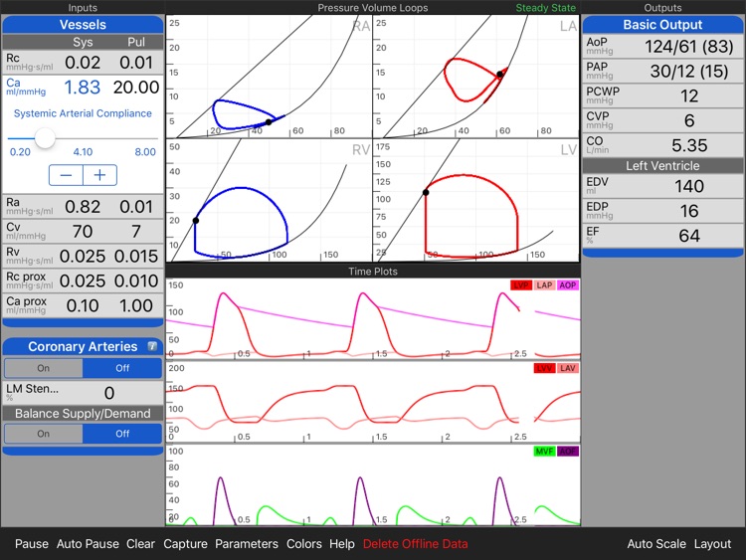Click the EDP output value 16
The image size is (746, 560).
pos(689,211)
